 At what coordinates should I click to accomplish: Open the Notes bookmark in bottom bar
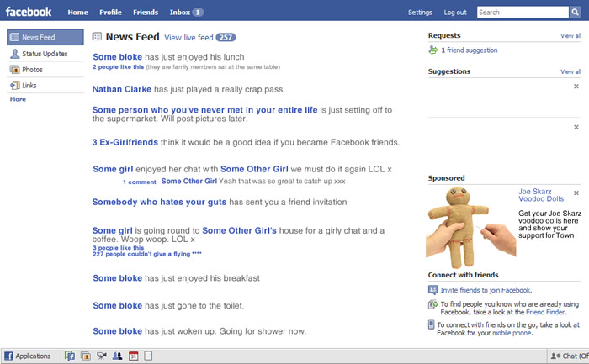[148, 356]
